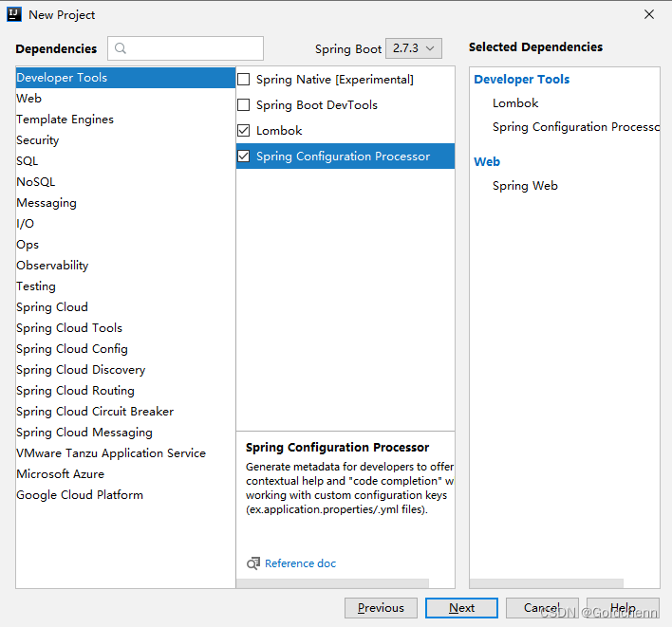Select the Observability category
The height and width of the screenshot is (627, 672).
tap(125, 266)
